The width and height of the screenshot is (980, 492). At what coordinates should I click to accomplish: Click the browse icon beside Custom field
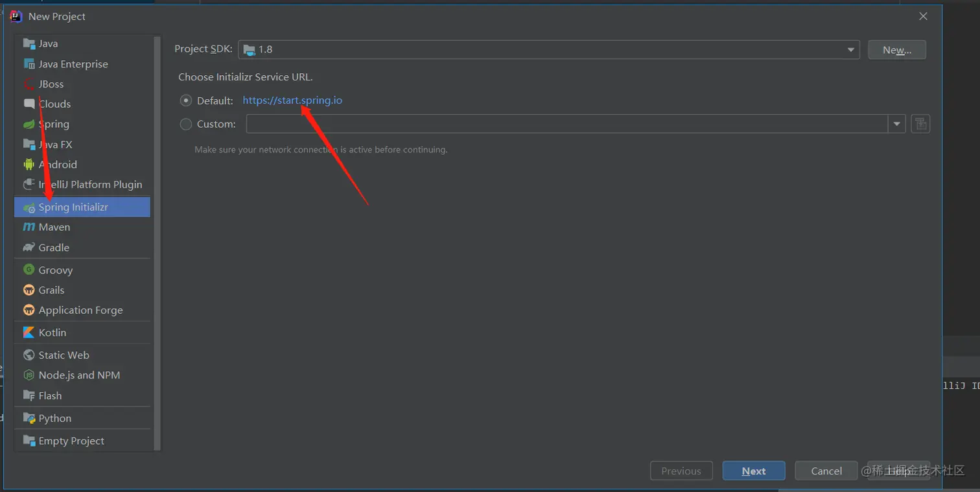click(920, 124)
